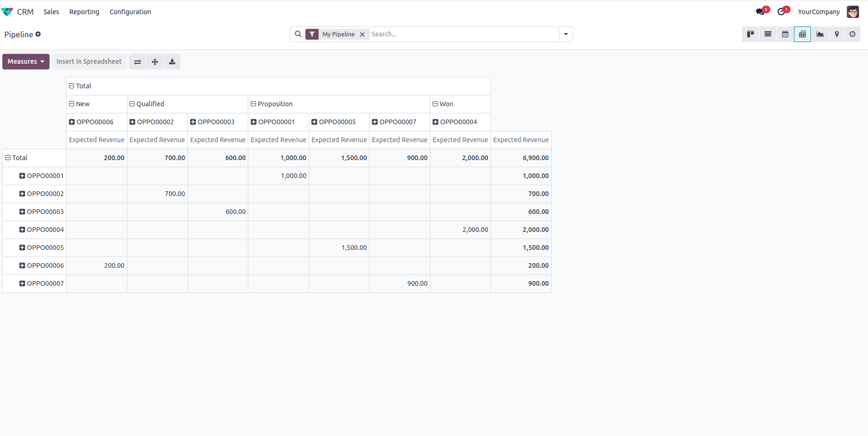
Task: Download the pivot table as xlsx
Action: 172,62
